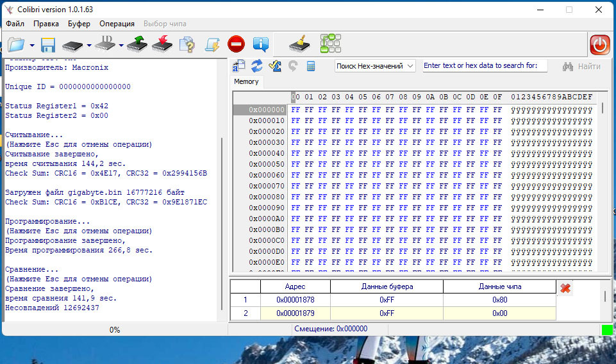Screen dimensions: 616x364
Task: Open the Операция menu
Action: [x=117, y=24]
